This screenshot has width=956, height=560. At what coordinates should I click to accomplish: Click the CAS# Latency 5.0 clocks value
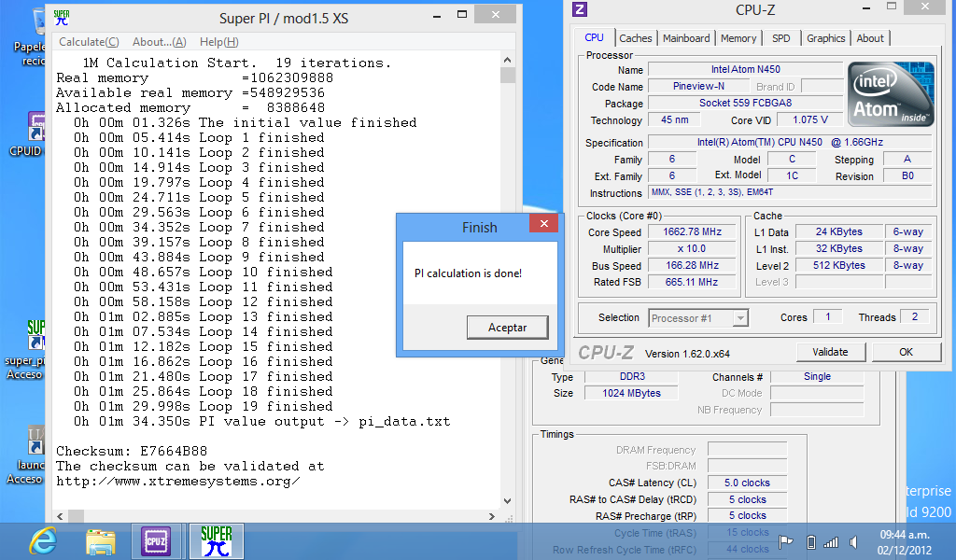[x=747, y=483]
